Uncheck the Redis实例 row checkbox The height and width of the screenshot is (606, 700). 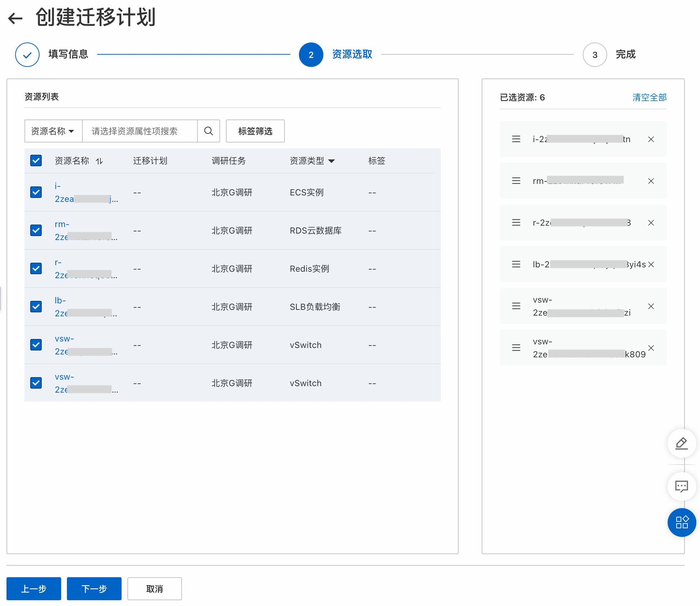point(36,268)
